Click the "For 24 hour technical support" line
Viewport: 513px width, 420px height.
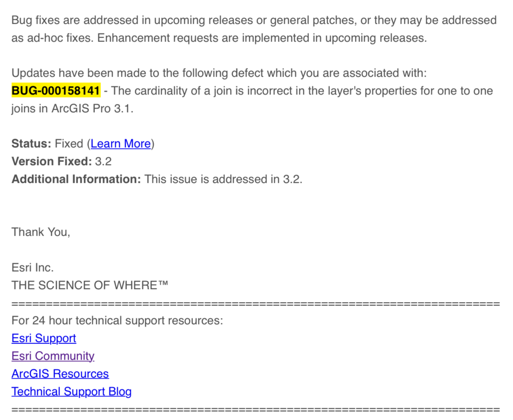pos(117,321)
